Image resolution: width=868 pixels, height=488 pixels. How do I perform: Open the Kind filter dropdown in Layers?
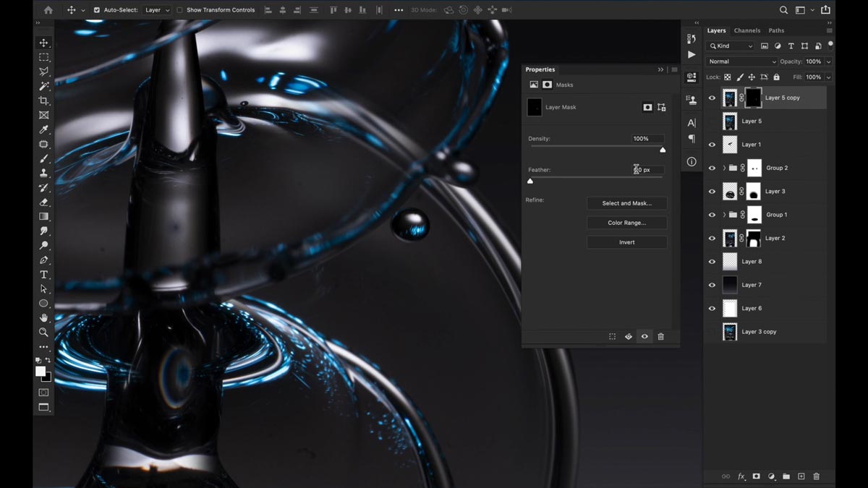click(x=731, y=46)
